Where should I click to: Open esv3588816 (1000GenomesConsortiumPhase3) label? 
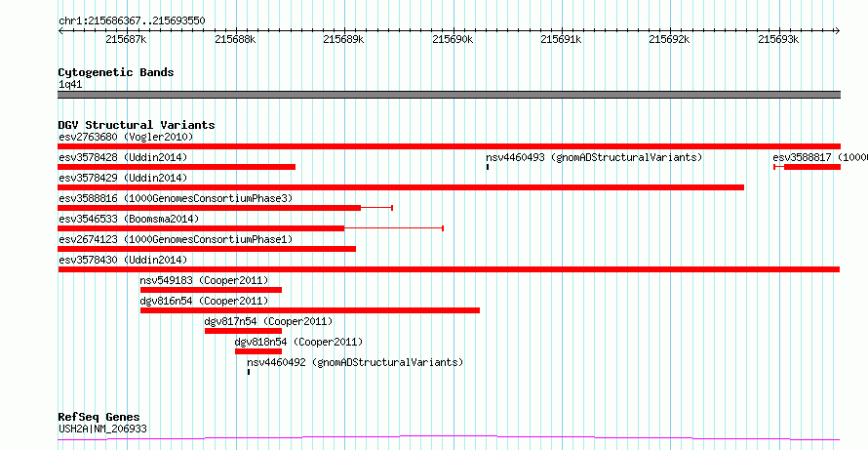tap(176, 198)
